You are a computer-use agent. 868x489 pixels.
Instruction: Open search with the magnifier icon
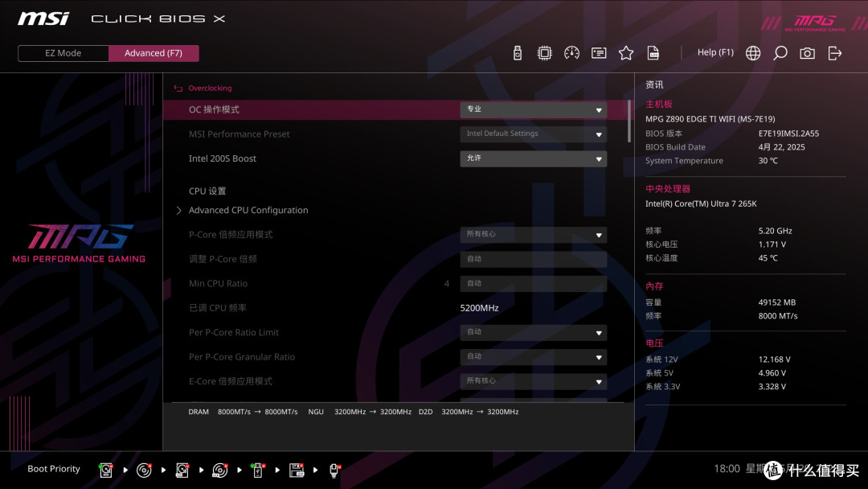[x=780, y=53]
